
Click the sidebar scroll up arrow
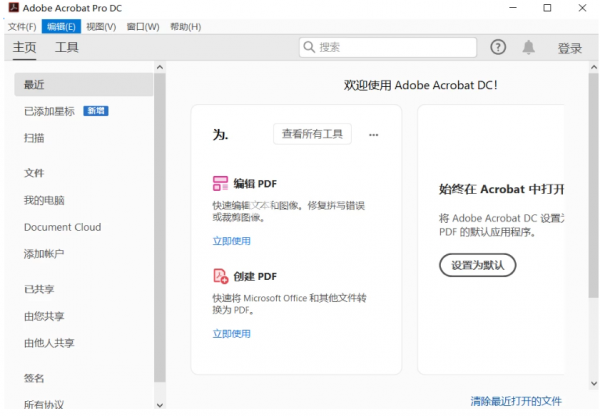click(160, 67)
